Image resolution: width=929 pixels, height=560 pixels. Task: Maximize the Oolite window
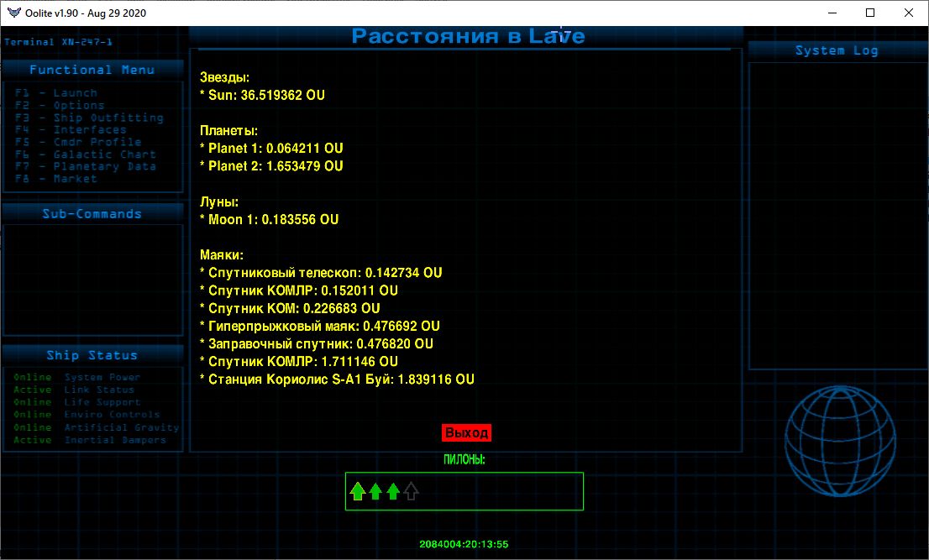[x=870, y=13]
